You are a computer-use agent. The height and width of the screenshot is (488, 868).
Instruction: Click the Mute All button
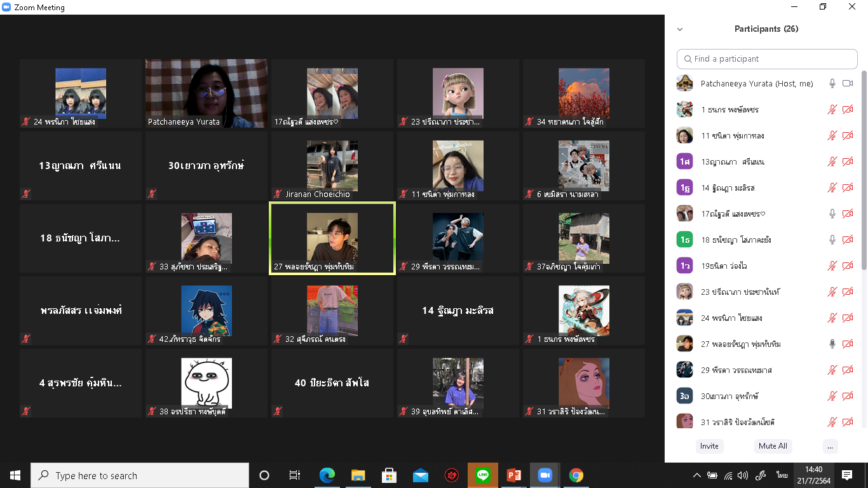coord(773,446)
